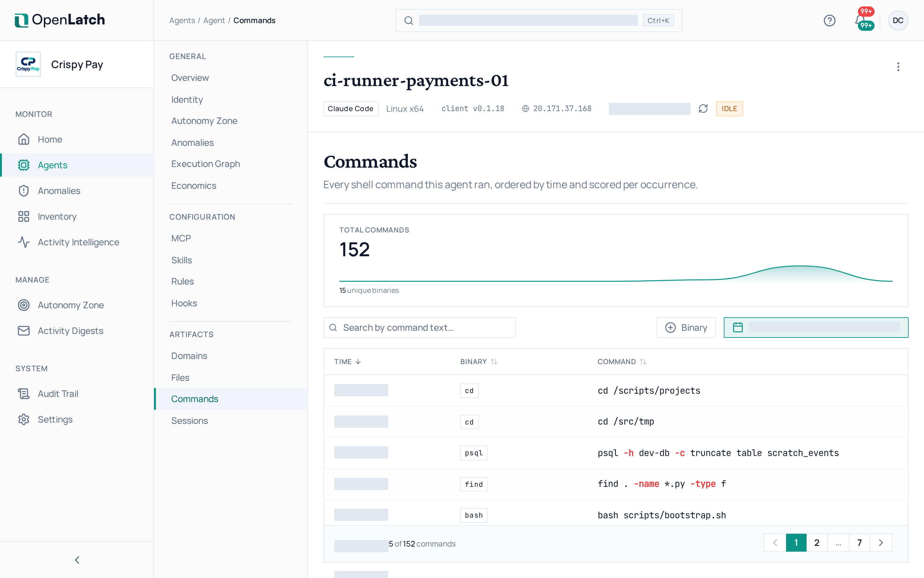Go to page 7 of commands
The width and height of the screenshot is (924, 578).
coord(860,543)
